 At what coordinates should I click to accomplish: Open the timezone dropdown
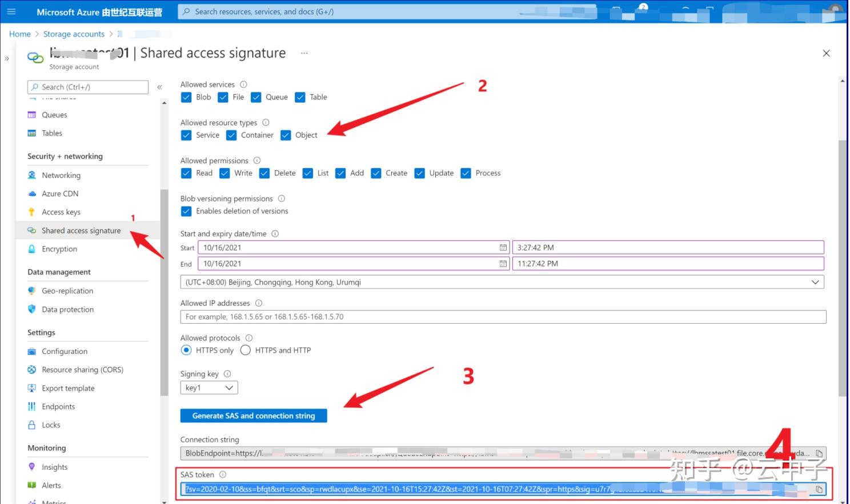(x=816, y=281)
